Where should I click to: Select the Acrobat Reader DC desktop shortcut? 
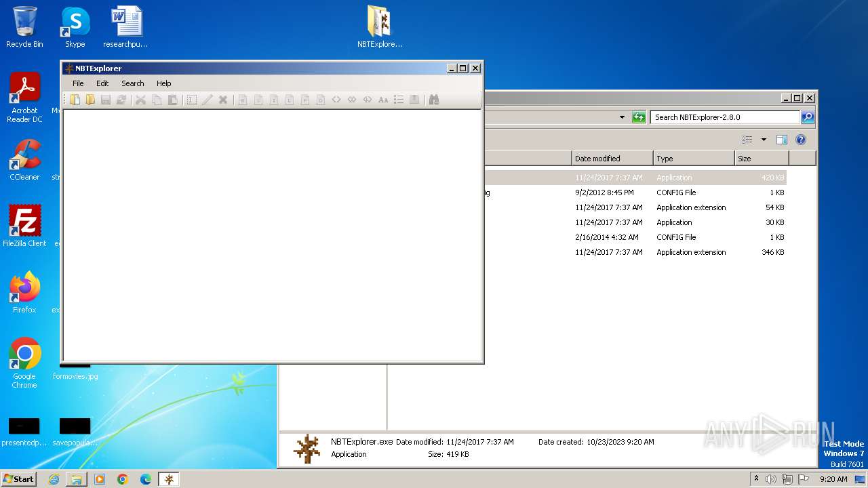[x=24, y=98]
